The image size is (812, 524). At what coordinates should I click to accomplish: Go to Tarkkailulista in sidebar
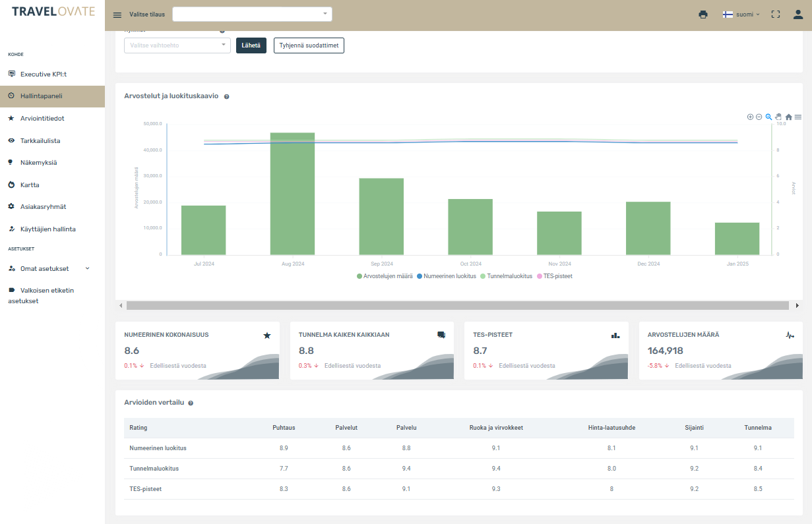click(40, 140)
